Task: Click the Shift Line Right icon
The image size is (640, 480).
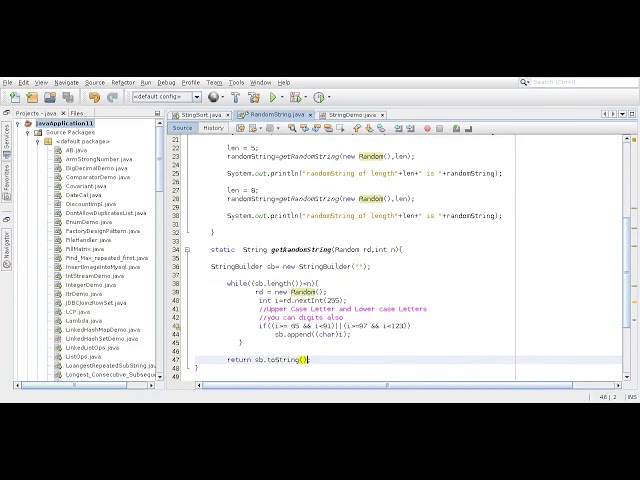Action: click(411, 129)
